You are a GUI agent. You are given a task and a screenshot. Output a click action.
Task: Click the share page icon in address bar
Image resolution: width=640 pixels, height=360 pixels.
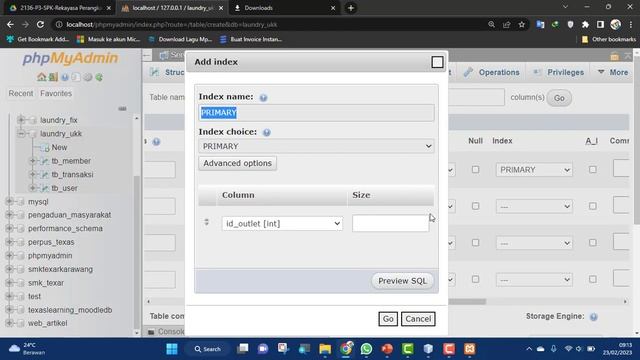click(x=507, y=24)
